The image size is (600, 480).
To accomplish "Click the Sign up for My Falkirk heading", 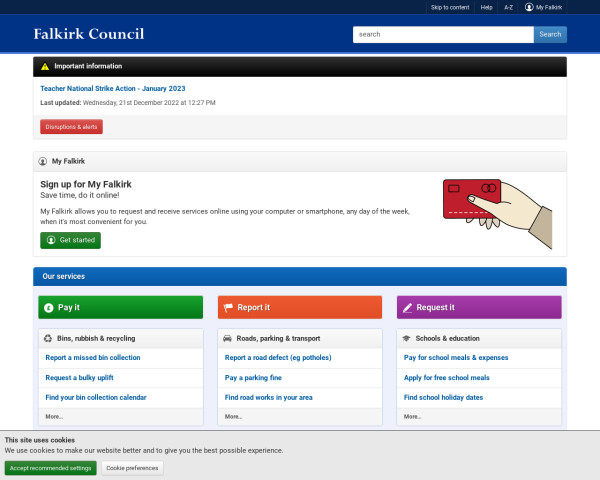I will (86, 184).
